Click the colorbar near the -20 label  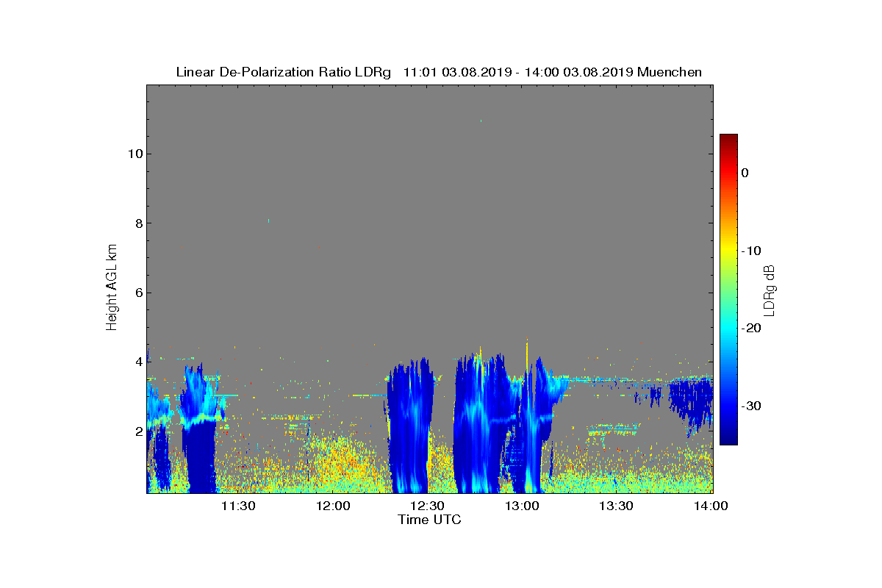[x=728, y=328]
